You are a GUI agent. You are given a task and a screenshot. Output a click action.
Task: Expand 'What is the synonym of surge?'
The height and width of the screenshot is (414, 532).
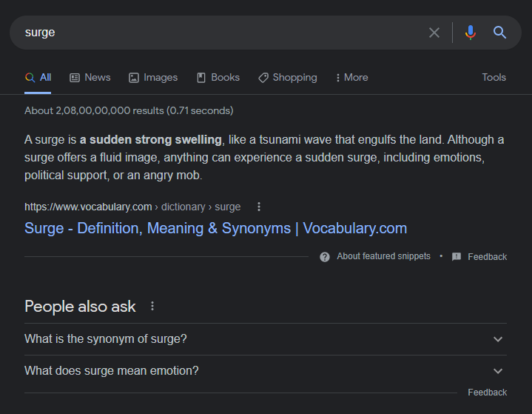498,339
